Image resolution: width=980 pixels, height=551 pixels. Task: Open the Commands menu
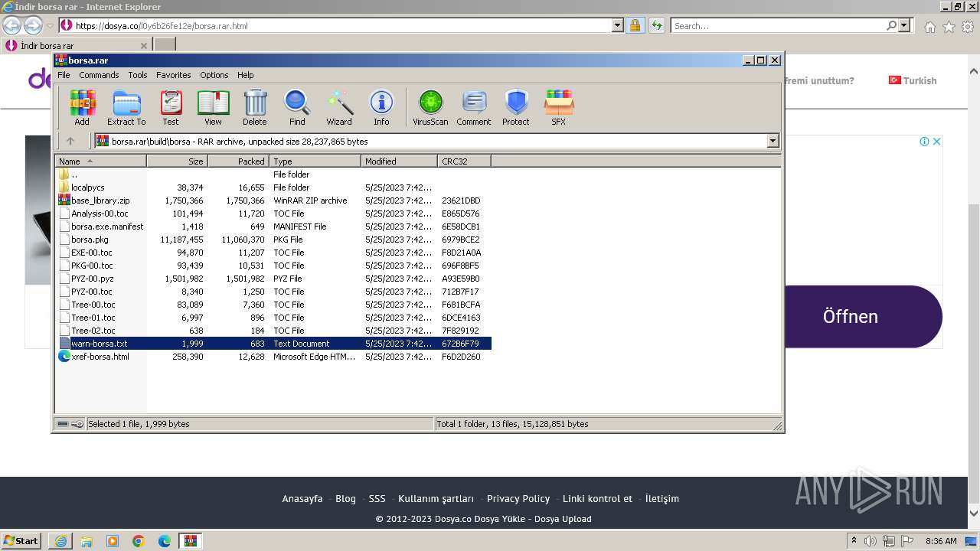click(99, 75)
